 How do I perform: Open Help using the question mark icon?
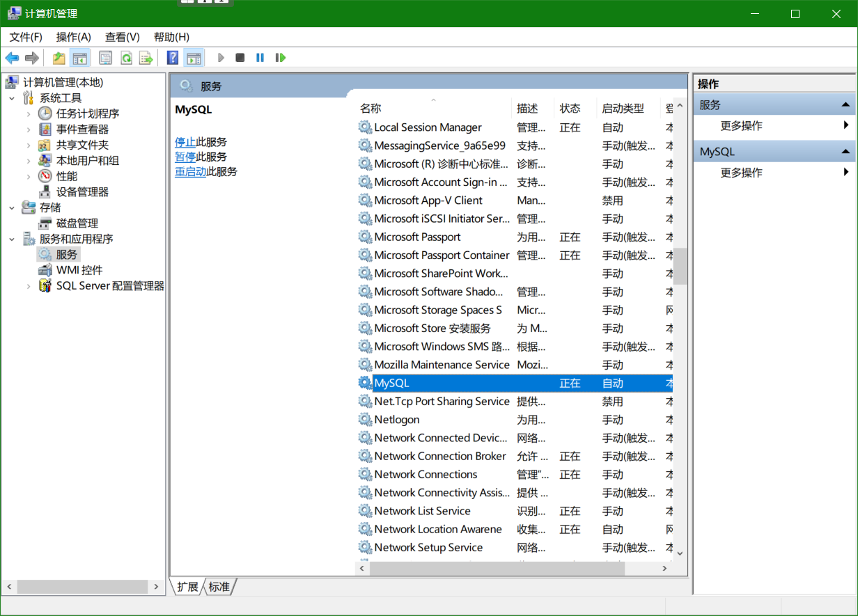pos(171,58)
